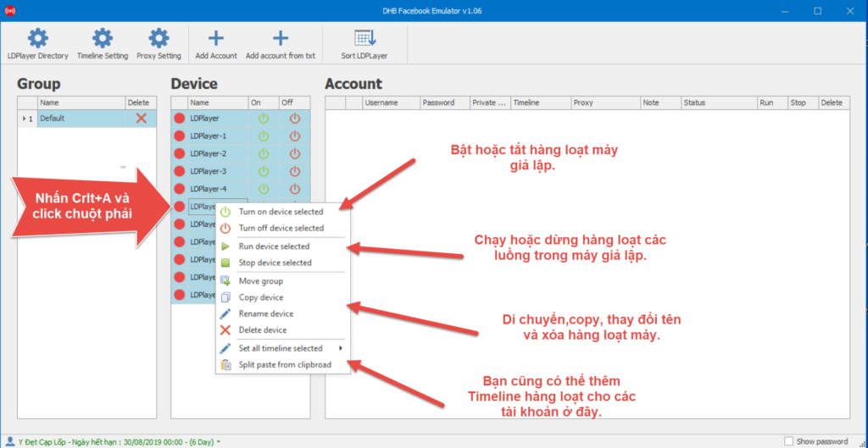Click the Password column header
This screenshot has height=448, width=868.
point(445,102)
